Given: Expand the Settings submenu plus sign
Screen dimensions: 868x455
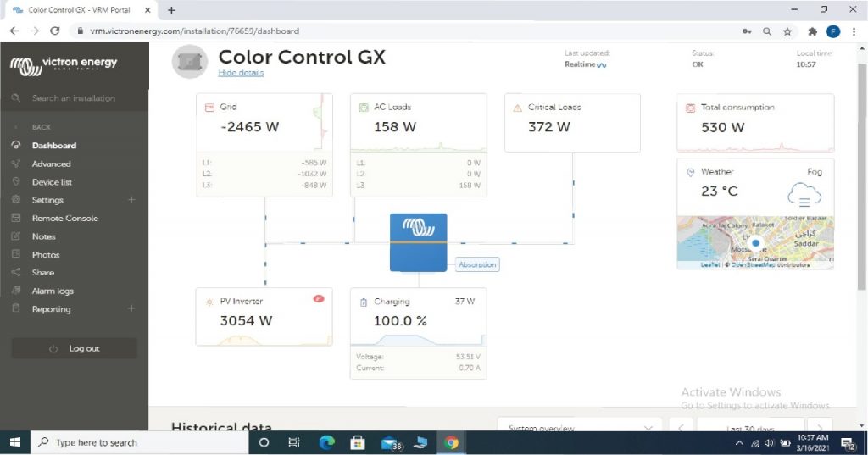Looking at the screenshot, I should point(131,199).
